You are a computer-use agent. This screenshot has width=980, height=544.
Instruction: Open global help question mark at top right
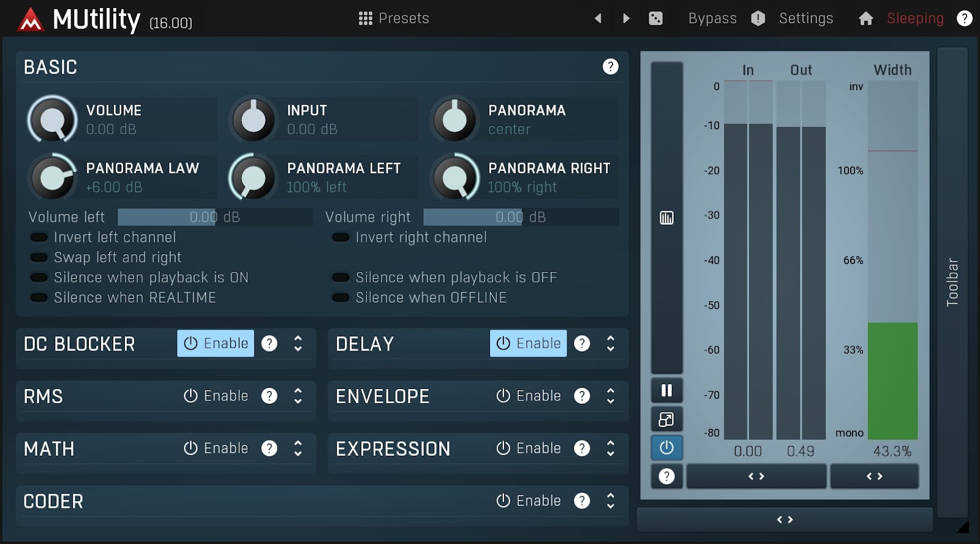pyautogui.click(x=965, y=18)
